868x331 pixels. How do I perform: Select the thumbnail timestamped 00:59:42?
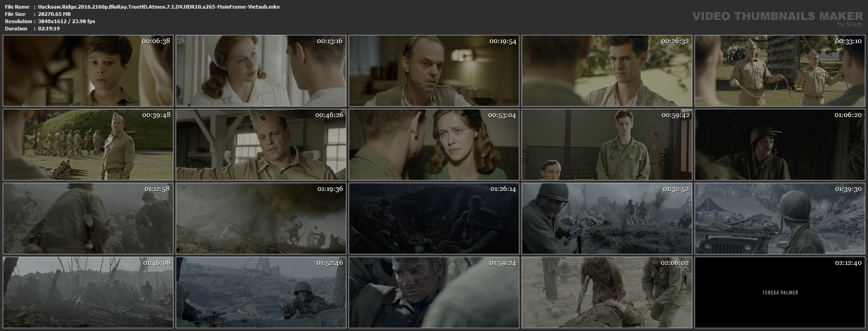click(x=607, y=145)
